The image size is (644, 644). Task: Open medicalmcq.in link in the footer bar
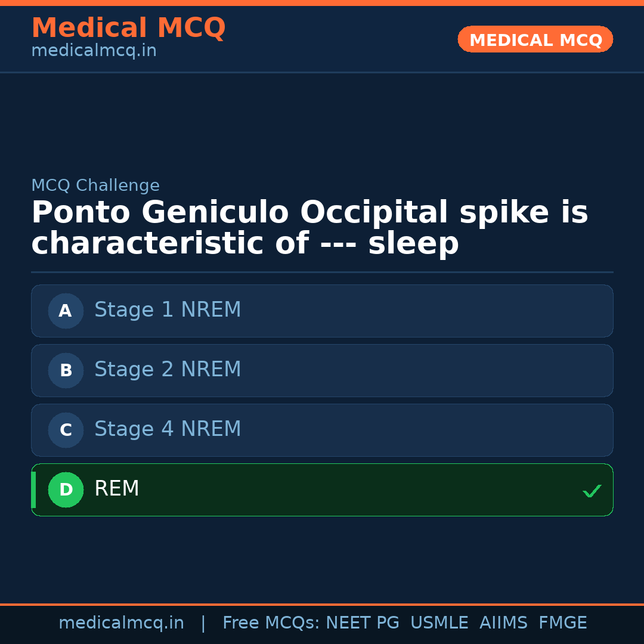(x=121, y=623)
